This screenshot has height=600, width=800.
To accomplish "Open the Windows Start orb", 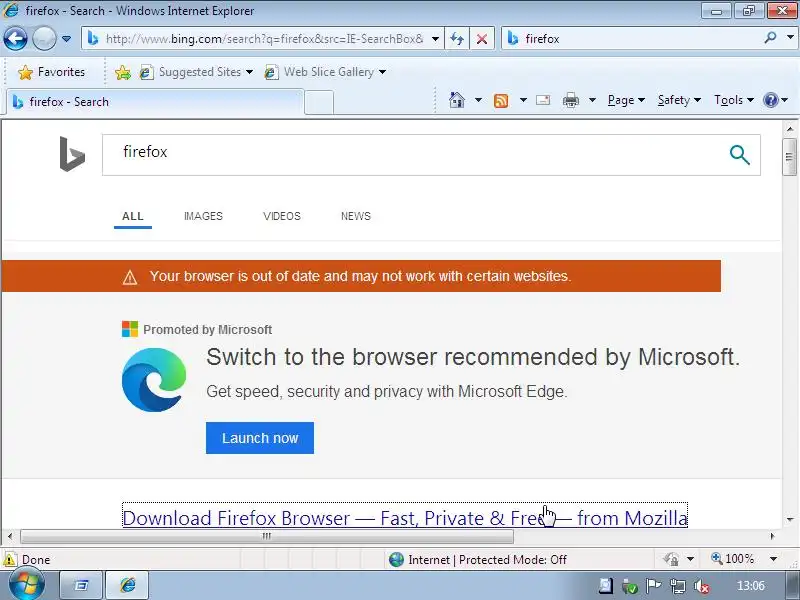I will point(26,585).
